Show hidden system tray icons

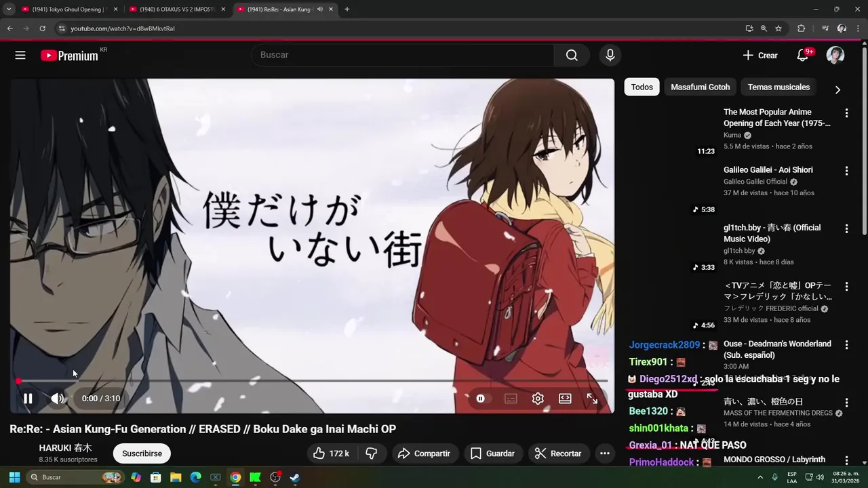(x=760, y=477)
